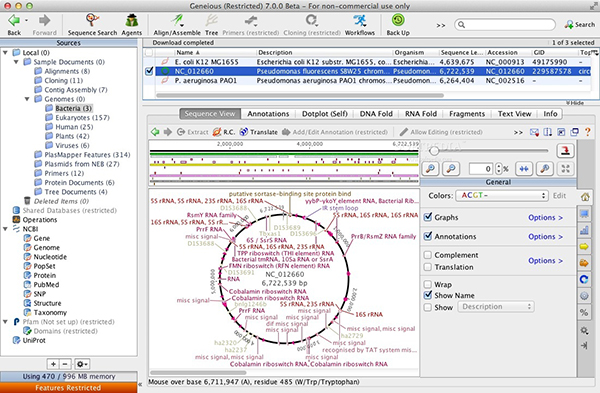Check the header select-all checkbox

point(149,53)
